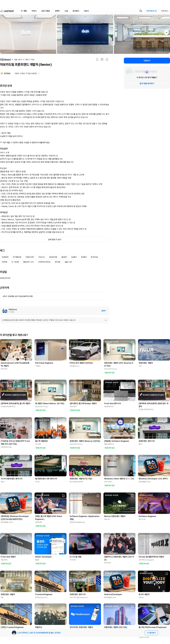Bookmark the [Smartdoctor] 산업기능요원 card
Image resolution: width=170 pixels, height=644 pixels.
[x=29, y=342]
